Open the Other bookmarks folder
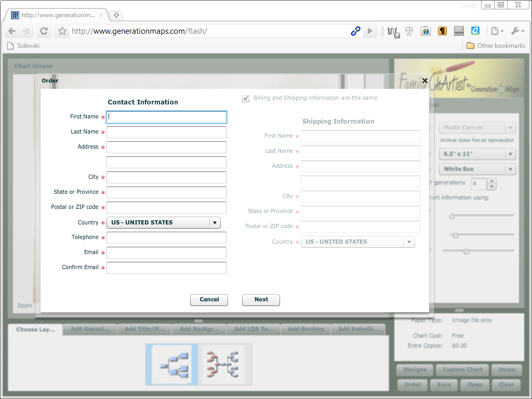The width and height of the screenshot is (532, 399). pos(496,46)
